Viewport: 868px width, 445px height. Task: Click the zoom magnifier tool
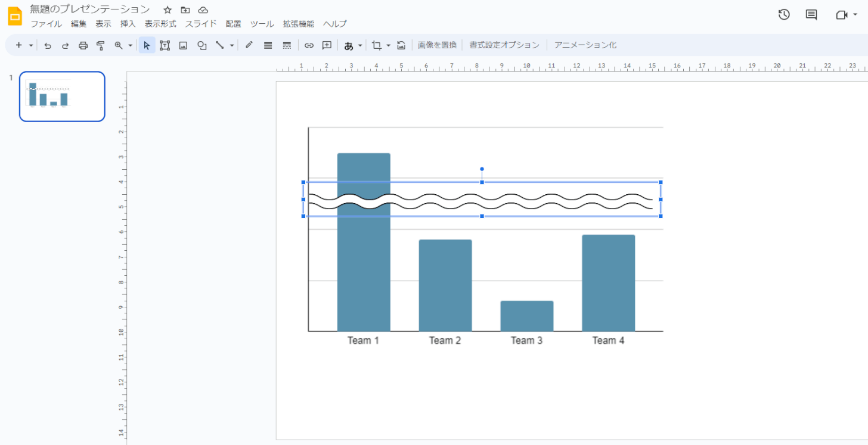click(x=118, y=45)
